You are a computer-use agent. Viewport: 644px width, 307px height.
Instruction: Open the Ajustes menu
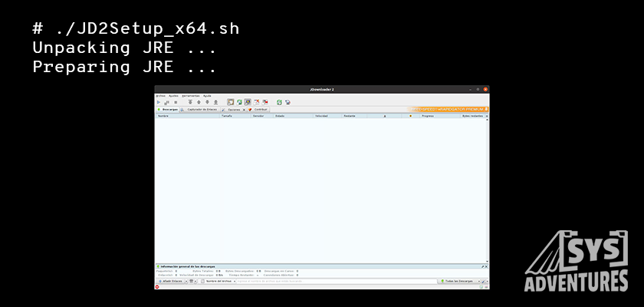coord(173,96)
